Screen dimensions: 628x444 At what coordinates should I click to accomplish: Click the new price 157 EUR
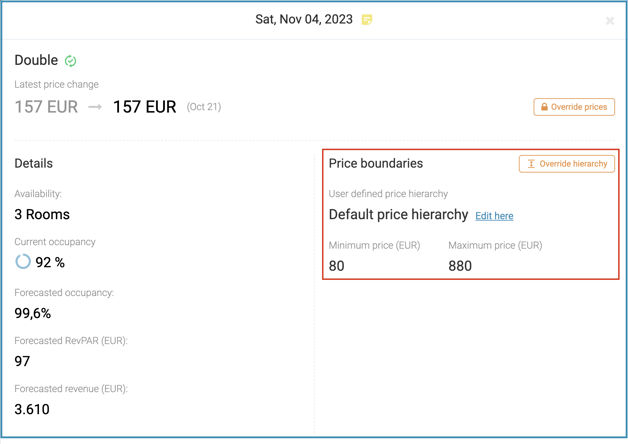click(x=145, y=107)
